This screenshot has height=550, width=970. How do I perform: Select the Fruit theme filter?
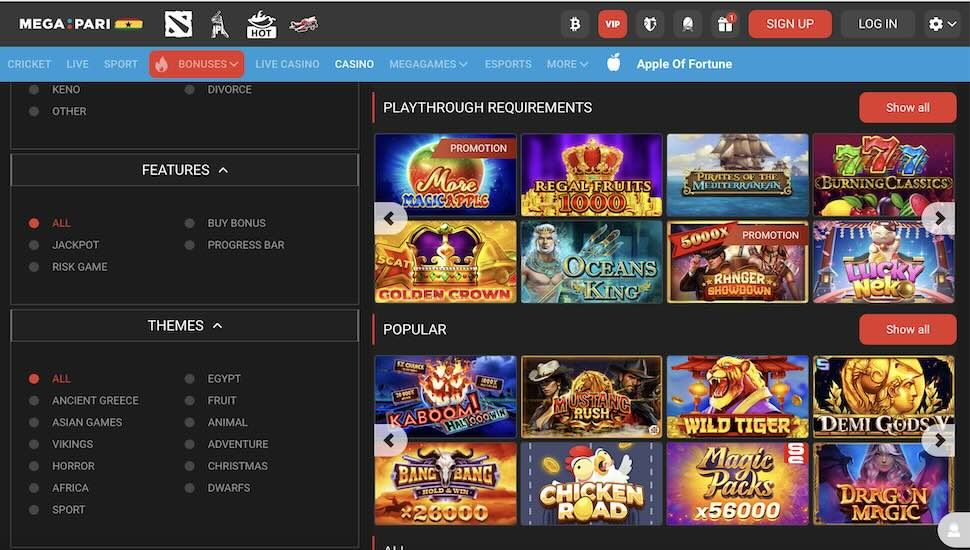pos(211,400)
